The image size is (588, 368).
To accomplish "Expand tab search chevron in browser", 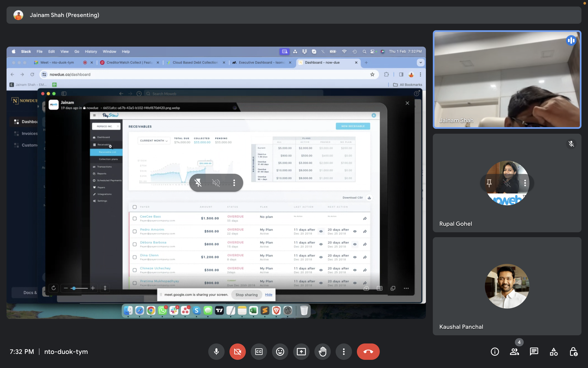I will (x=420, y=63).
